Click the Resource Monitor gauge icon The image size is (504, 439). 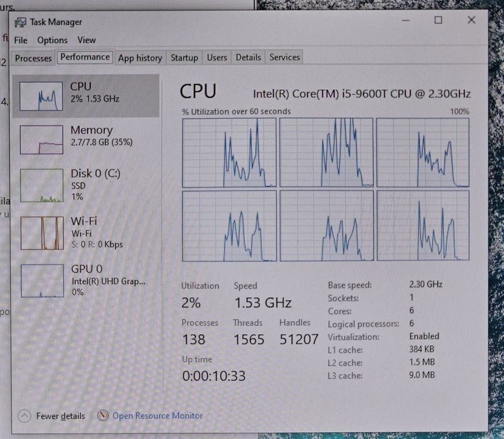click(103, 415)
